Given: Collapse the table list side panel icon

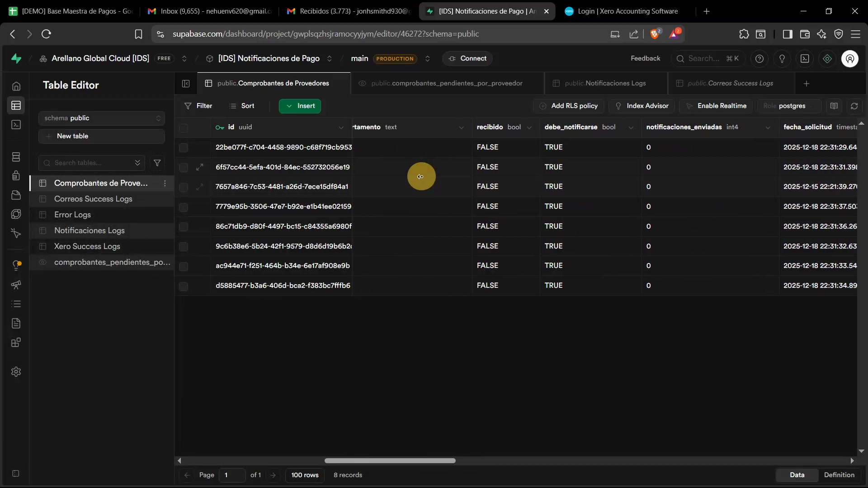Looking at the screenshot, I should [x=186, y=83].
